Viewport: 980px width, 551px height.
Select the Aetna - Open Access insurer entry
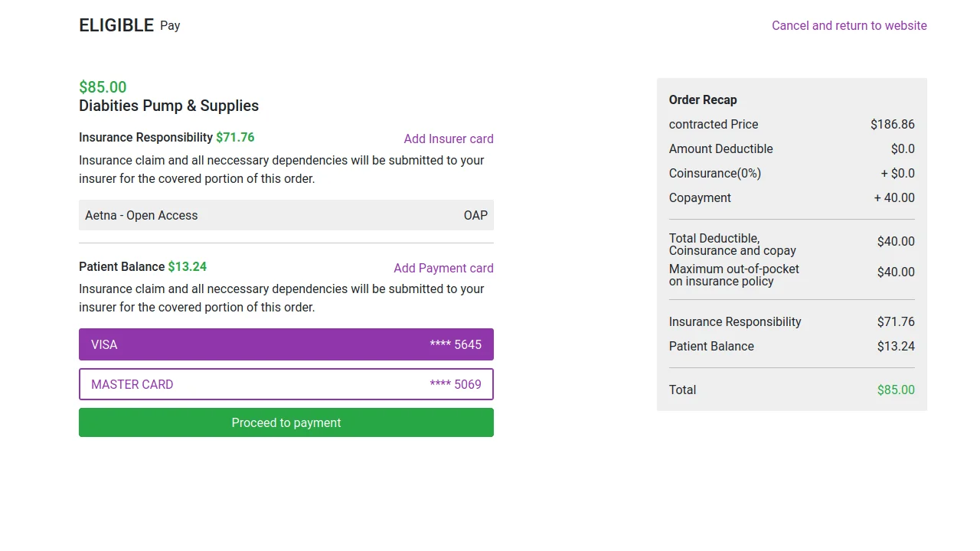[x=141, y=215]
